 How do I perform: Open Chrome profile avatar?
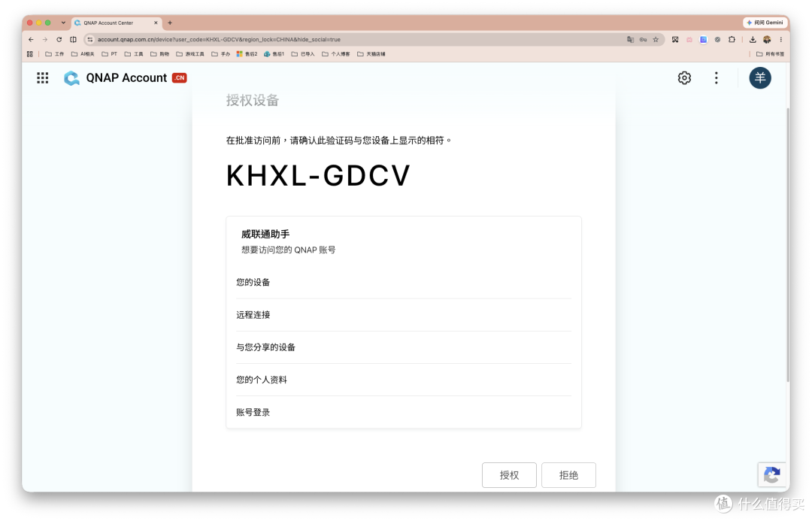point(767,39)
